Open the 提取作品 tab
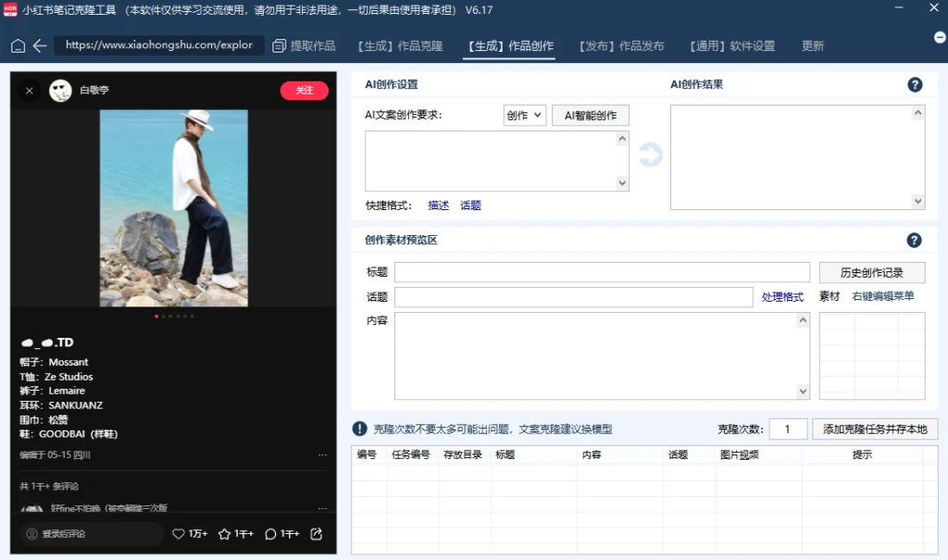The width and height of the screenshot is (948, 560). coord(304,46)
